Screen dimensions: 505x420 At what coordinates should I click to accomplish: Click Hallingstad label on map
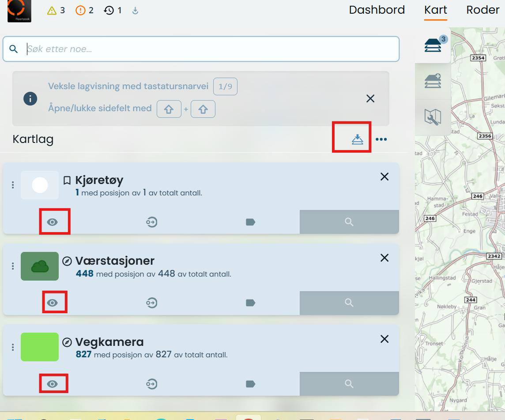pyautogui.click(x=442, y=278)
